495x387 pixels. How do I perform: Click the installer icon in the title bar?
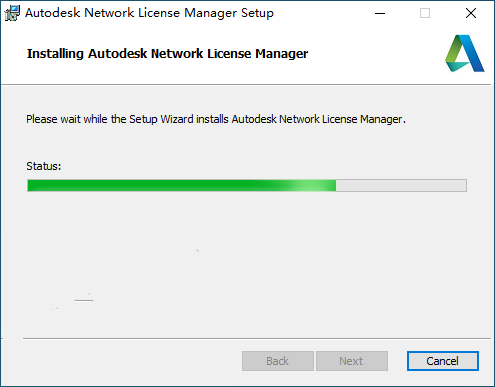pos(12,13)
